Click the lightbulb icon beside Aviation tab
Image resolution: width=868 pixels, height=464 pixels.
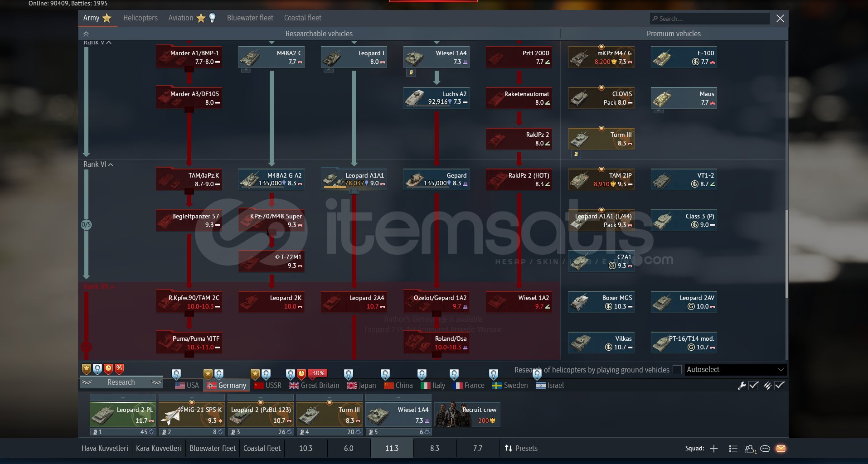212,18
